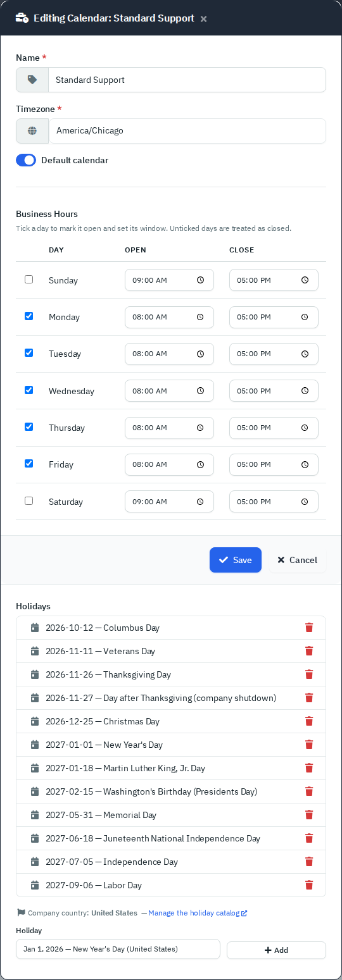Open the clock picker for Monday open time

click(200, 317)
